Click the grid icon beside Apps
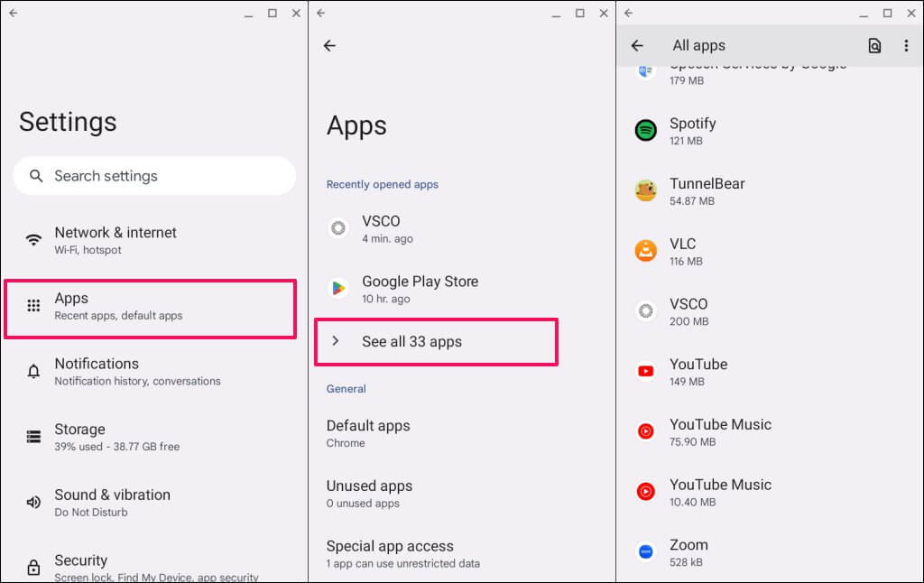Viewport: 924px width, 583px height. (x=33, y=305)
